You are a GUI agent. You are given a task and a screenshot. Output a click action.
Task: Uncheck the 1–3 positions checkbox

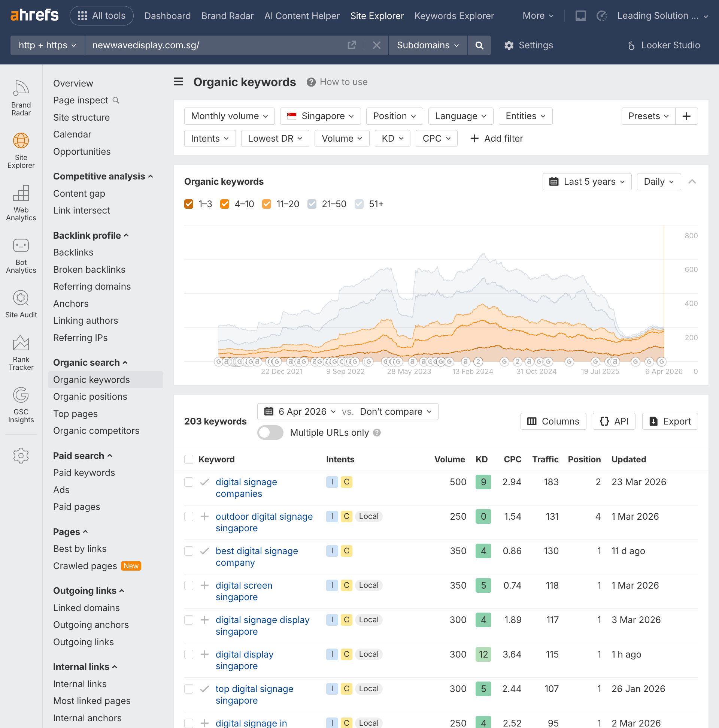pyautogui.click(x=189, y=204)
